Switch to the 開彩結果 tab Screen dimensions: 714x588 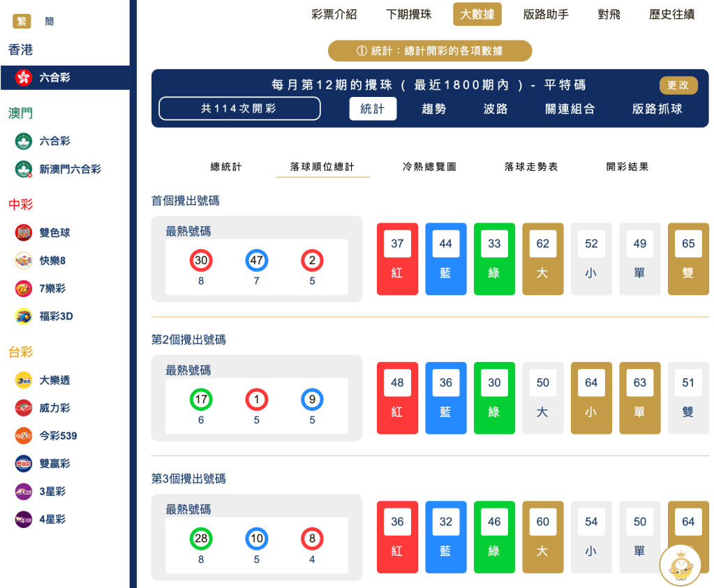[627, 167]
